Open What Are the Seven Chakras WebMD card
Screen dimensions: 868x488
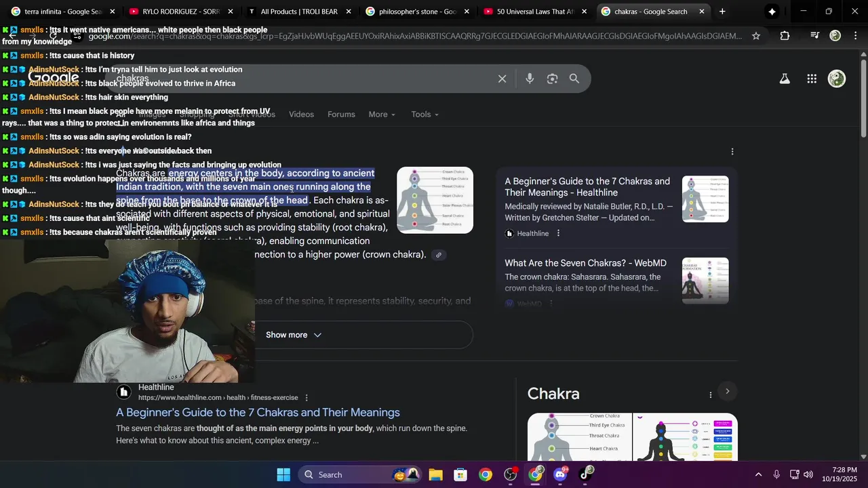585,263
